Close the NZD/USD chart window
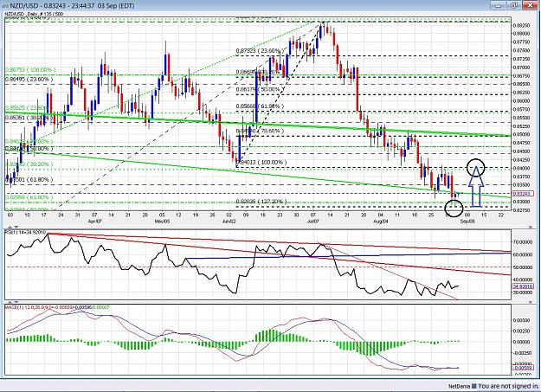Viewport: 541px width, 392px height. coord(531,5)
